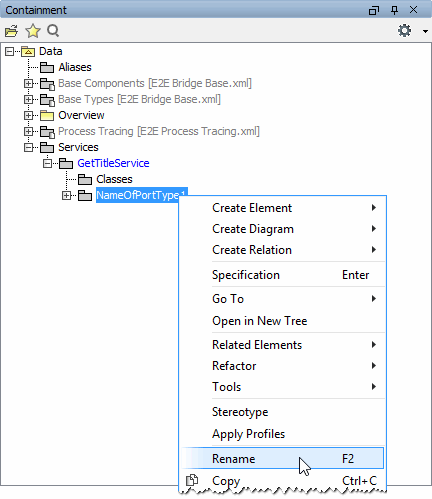Click the magnifier search icon
Image resolution: width=432 pixels, height=499 pixels.
(x=53, y=31)
